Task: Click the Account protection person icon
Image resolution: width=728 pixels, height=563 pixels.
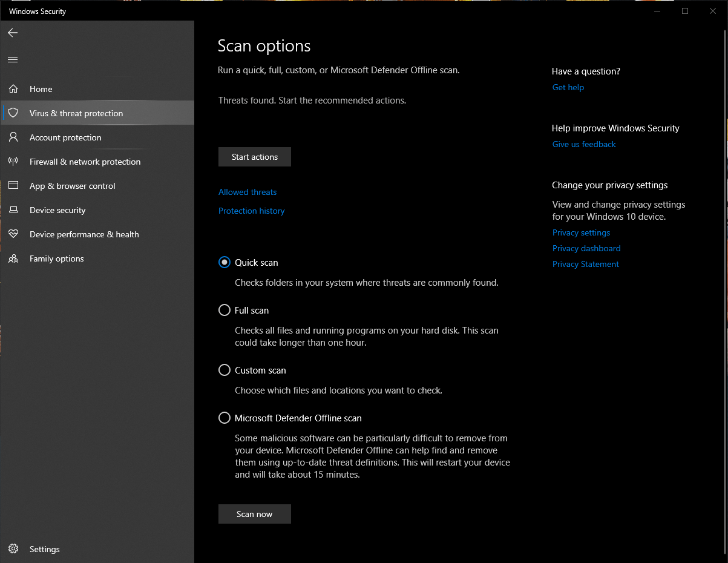Action: (x=13, y=137)
